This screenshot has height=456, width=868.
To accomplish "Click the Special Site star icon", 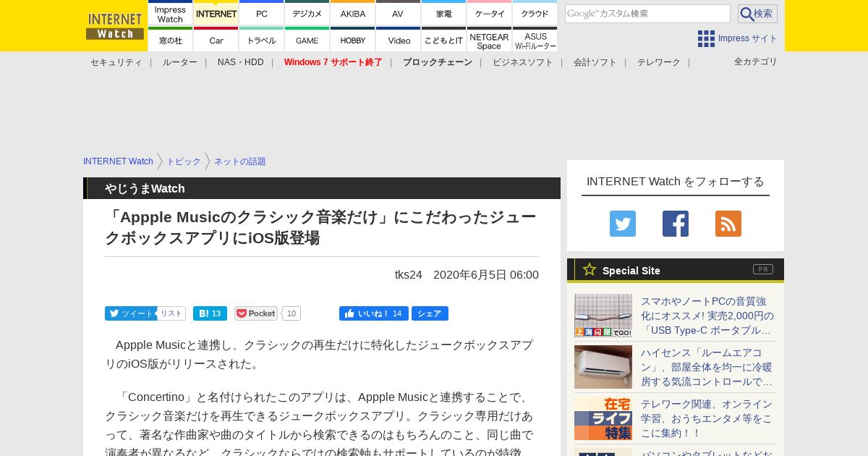I will [590, 269].
